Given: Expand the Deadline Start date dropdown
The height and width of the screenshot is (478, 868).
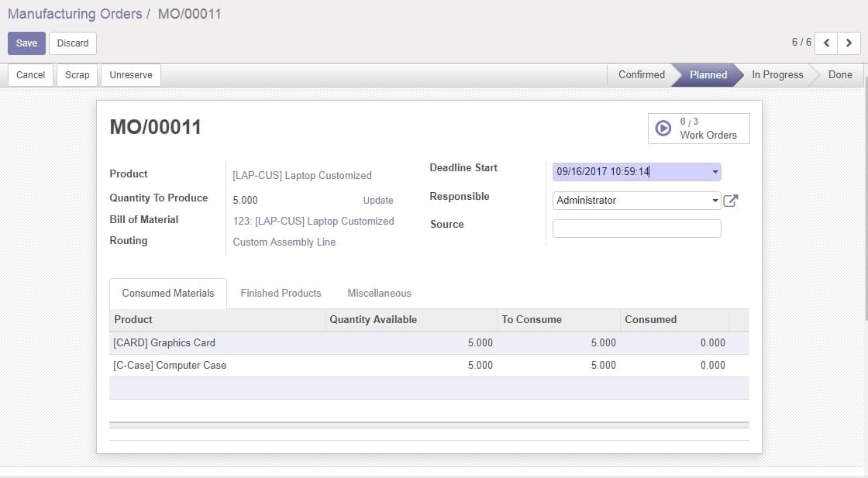Looking at the screenshot, I should tap(715, 172).
